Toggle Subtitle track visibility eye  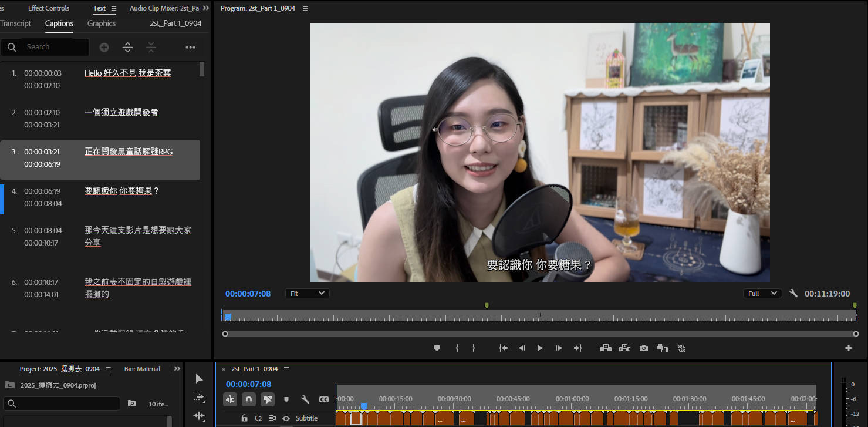pyautogui.click(x=286, y=418)
